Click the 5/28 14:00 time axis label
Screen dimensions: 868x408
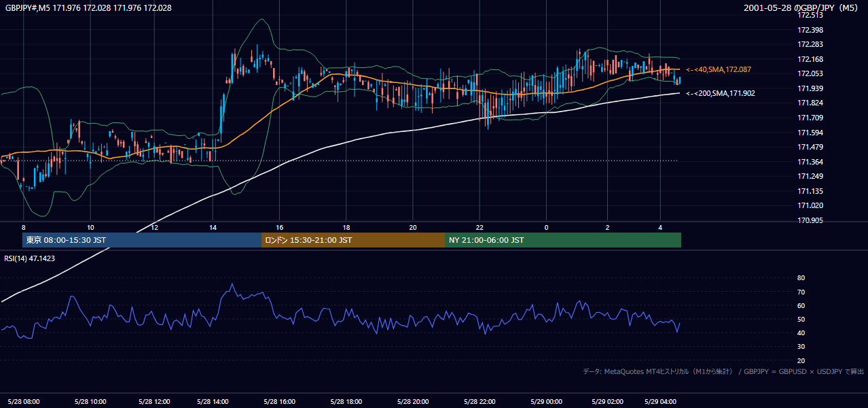point(213,401)
